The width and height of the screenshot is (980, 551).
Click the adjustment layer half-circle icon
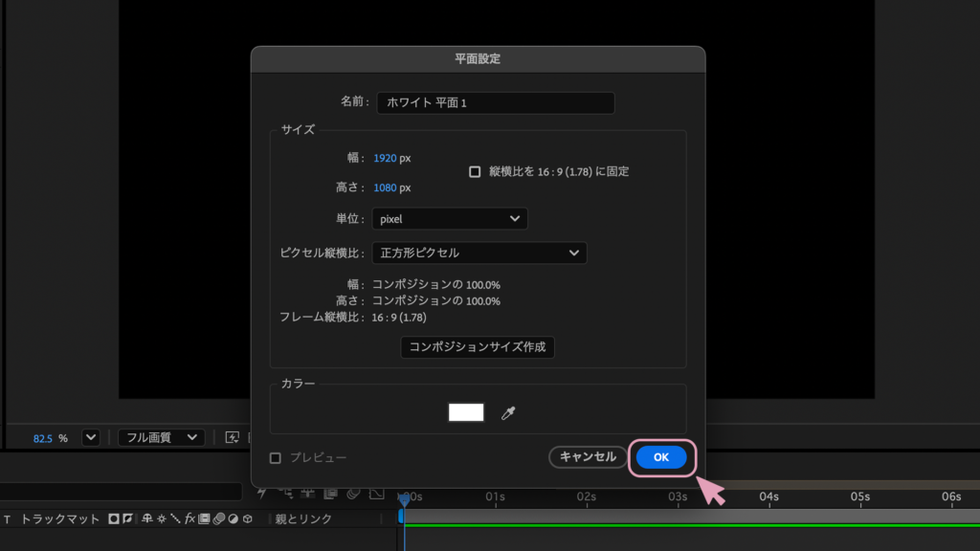click(234, 518)
